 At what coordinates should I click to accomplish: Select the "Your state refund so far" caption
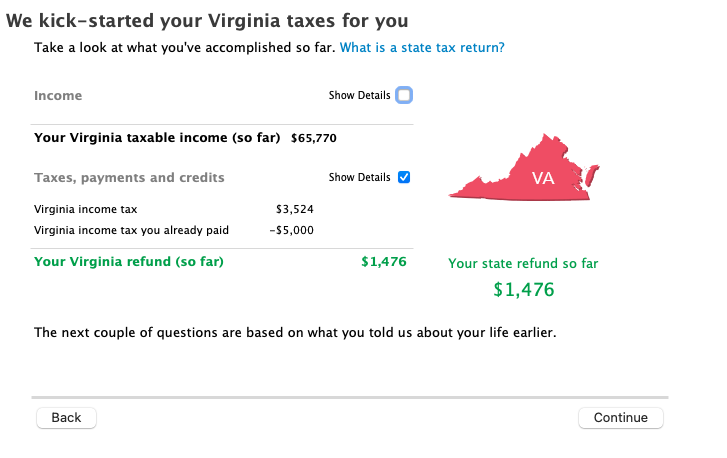[x=523, y=263]
